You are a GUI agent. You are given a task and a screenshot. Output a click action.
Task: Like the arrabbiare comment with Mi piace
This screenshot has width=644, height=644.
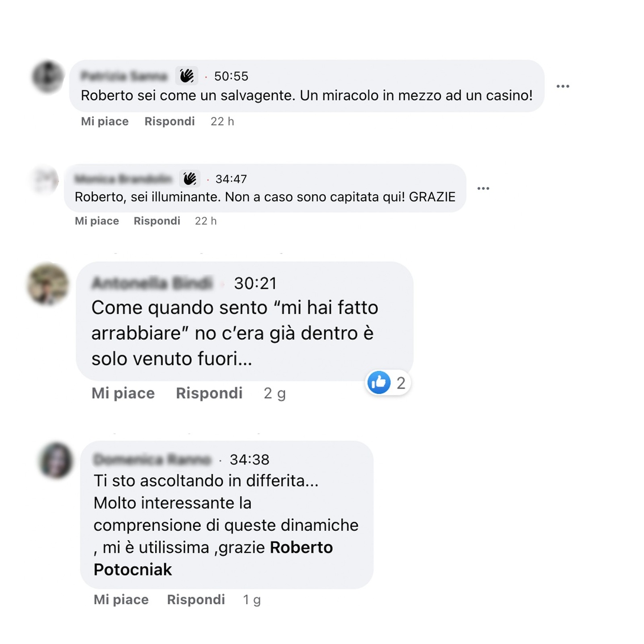click(x=123, y=393)
